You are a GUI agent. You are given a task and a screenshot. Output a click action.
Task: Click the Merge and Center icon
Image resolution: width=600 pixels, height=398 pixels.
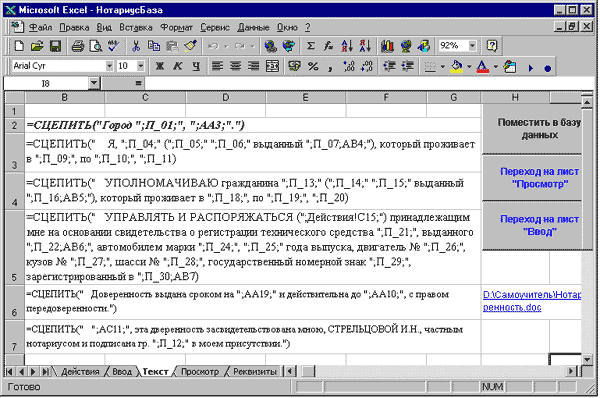pos(272,67)
